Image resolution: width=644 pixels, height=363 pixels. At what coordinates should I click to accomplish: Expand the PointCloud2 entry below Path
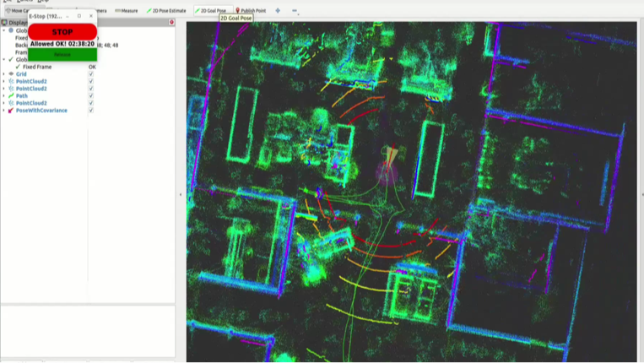[4, 103]
